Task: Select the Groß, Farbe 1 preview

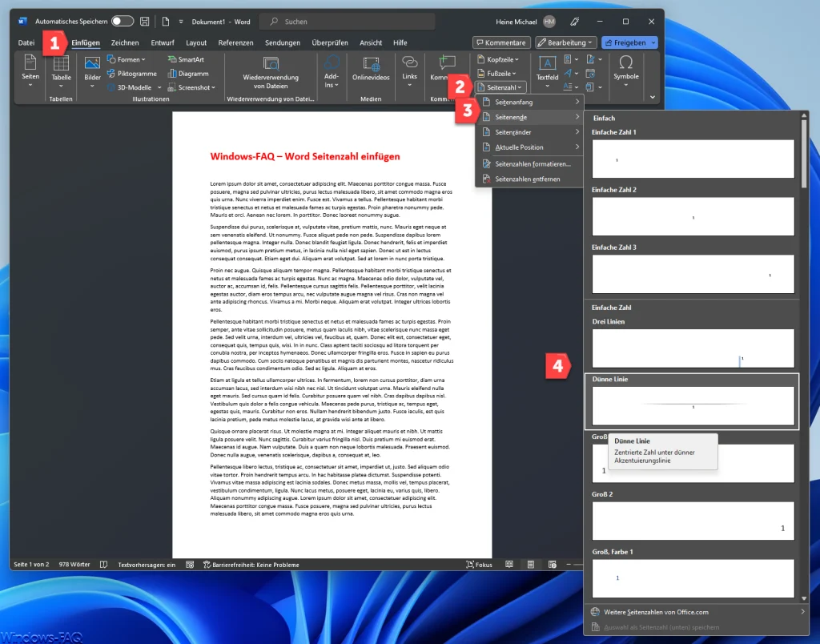Action: click(693, 578)
